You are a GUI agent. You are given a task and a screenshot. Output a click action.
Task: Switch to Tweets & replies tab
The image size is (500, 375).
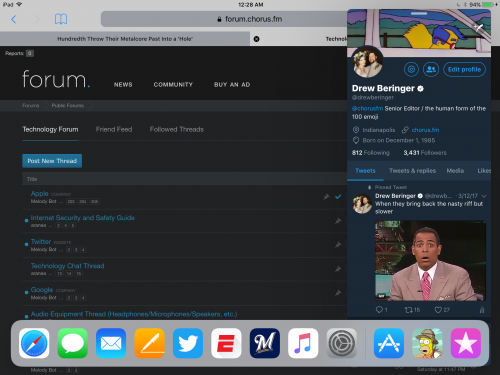coord(412,171)
